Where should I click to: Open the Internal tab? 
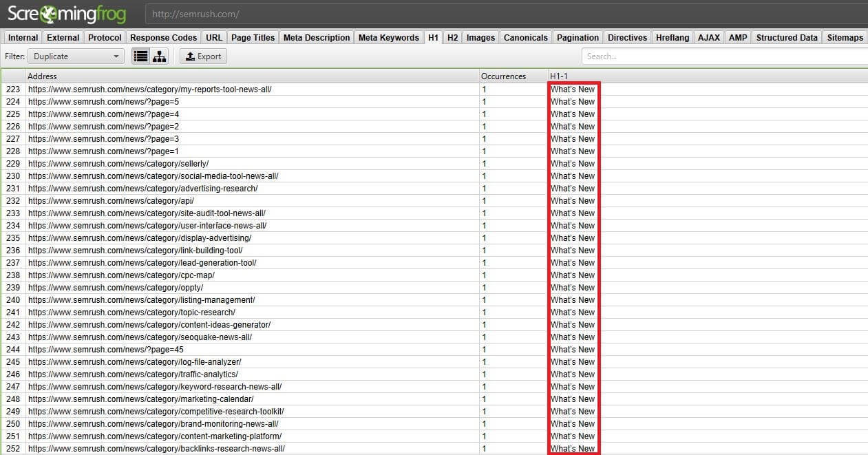click(x=23, y=38)
